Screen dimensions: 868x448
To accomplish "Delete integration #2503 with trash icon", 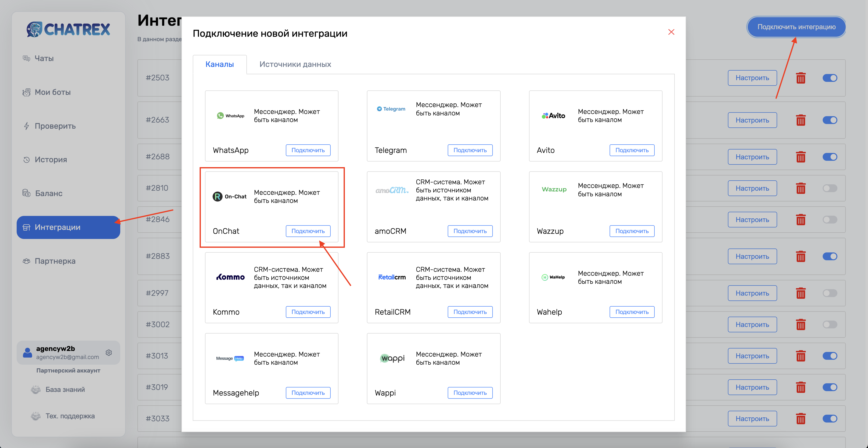I will 801,78.
